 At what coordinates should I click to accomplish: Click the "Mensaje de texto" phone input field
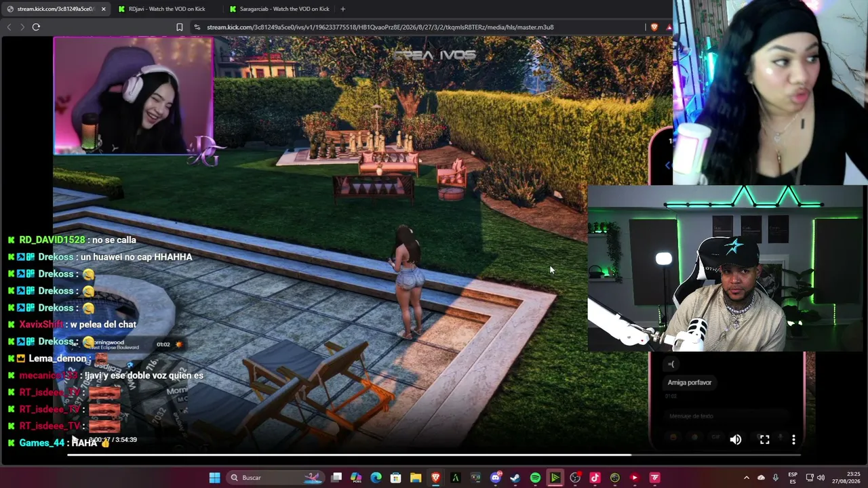728,416
